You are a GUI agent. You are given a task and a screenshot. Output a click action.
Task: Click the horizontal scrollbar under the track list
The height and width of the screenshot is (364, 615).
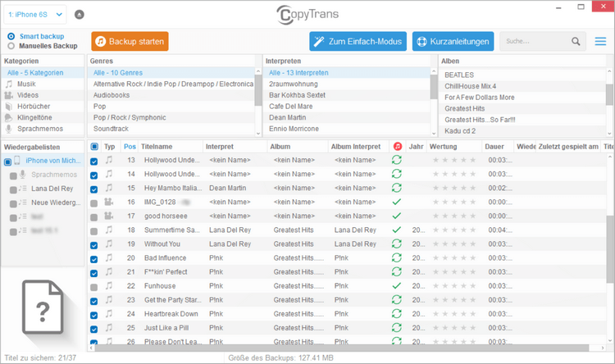point(341,348)
